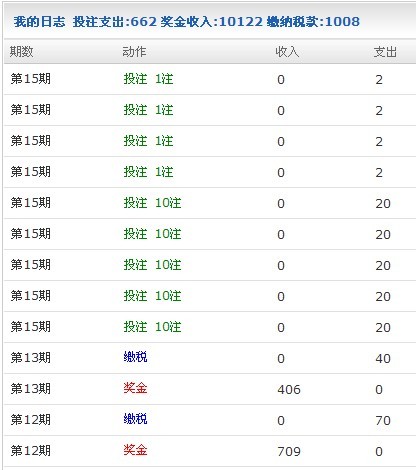The image size is (416, 470).
Task: Click the 奖金 action in 第12期 row
Action: pos(135,450)
